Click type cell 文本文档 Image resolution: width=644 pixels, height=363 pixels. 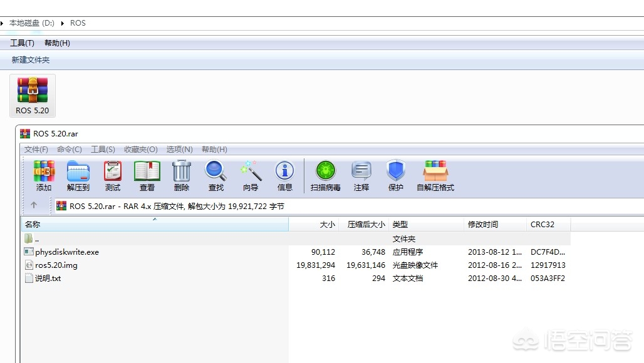[x=407, y=278]
